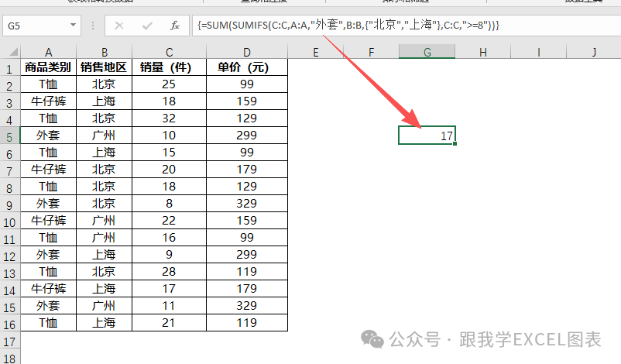Select column H header

click(482, 52)
